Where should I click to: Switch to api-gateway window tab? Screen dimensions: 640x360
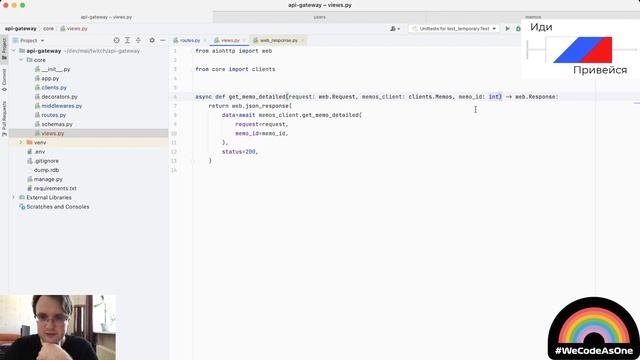click(x=106, y=17)
